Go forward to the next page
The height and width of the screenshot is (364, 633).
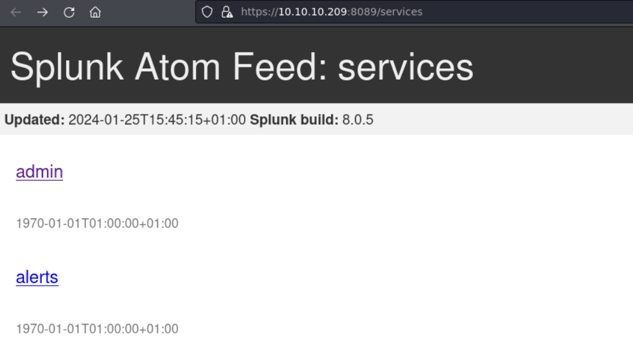[43, 12]
